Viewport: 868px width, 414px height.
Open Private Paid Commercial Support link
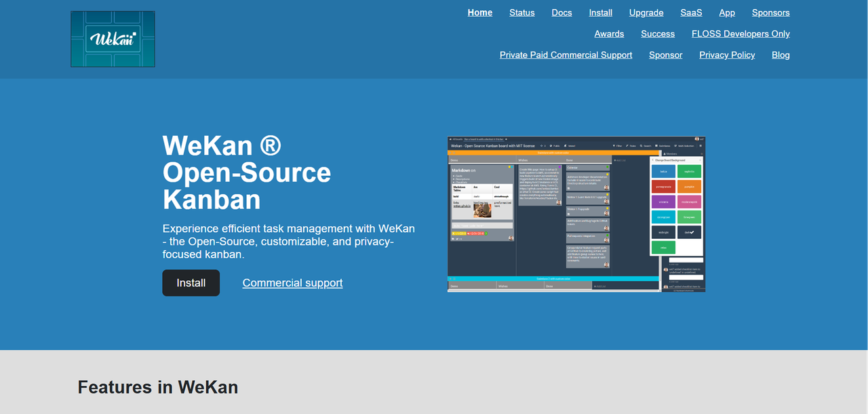[566, 54]
